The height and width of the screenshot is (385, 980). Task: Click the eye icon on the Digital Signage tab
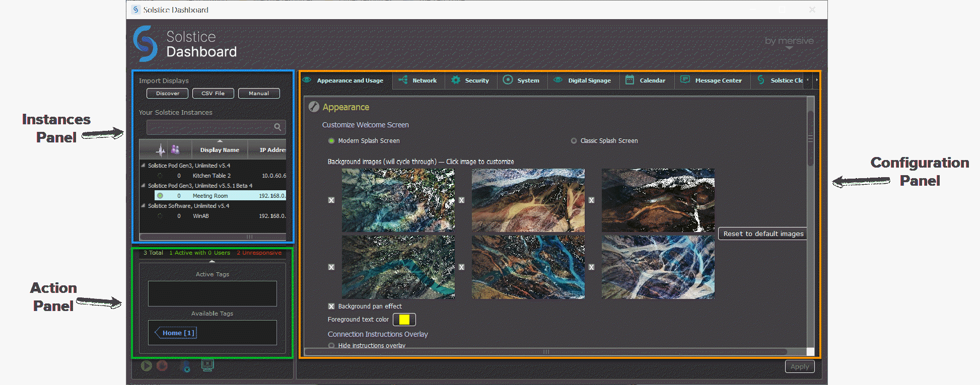click(558, 80)
